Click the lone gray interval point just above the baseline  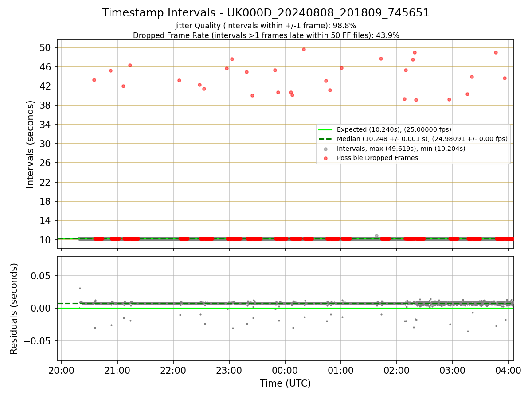pos(376,235)
